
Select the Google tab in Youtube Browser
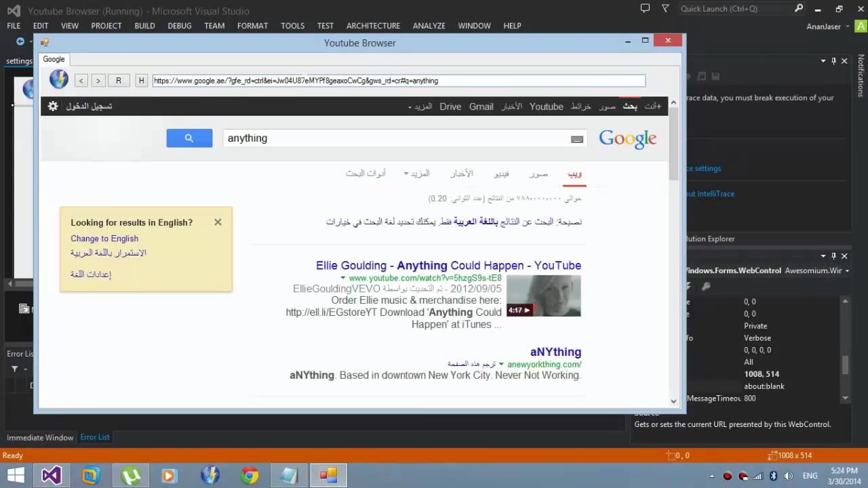[54, 59]
